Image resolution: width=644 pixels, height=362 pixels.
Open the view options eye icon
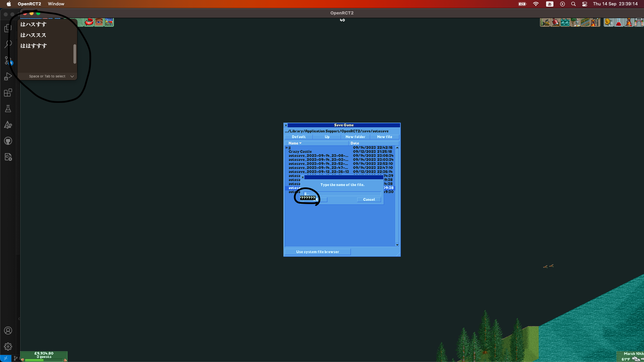pos(99,22)
